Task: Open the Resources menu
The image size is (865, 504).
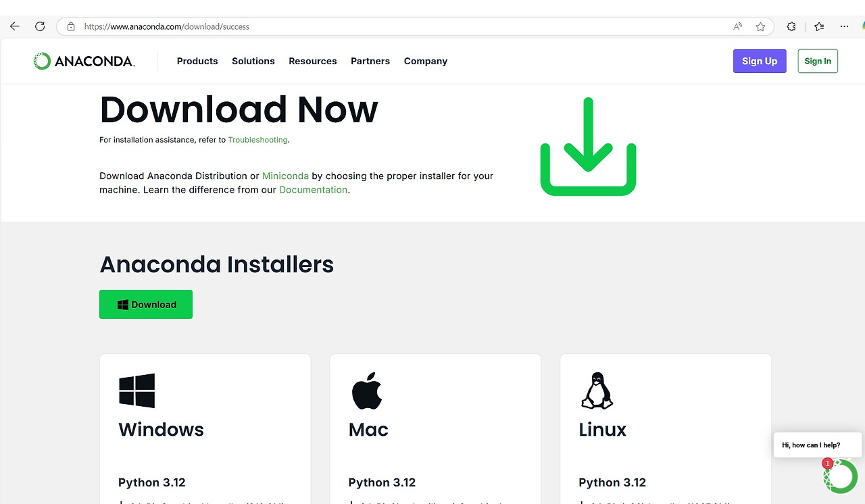Action: click(313, 61)
